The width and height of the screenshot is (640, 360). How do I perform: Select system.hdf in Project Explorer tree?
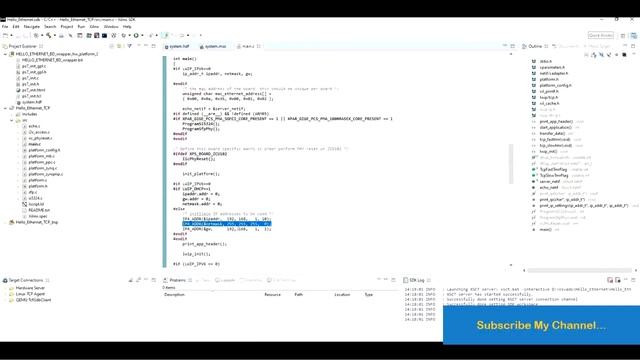click(x=32, y=102)
